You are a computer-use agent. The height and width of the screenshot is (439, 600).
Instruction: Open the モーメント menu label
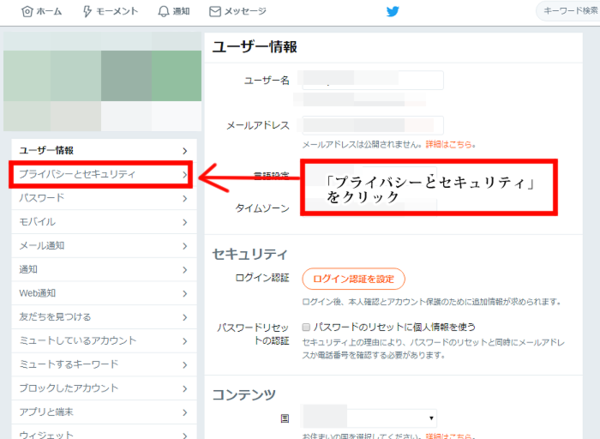pos(117,11)
